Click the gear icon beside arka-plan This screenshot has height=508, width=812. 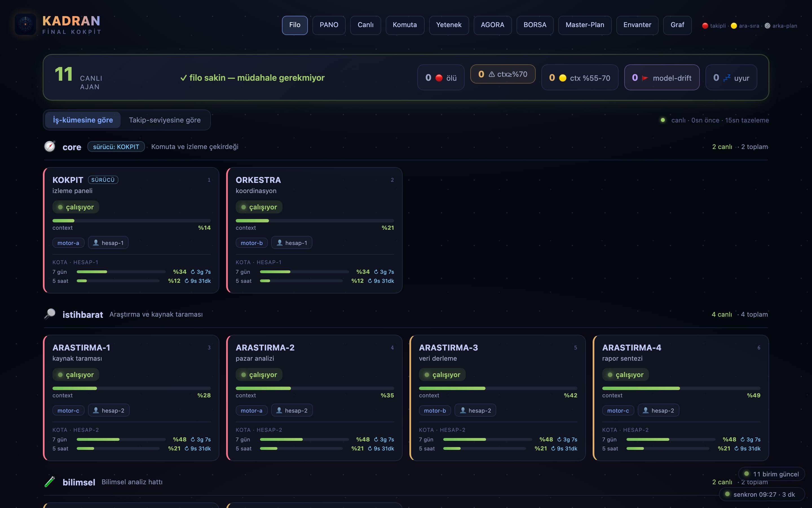tap(767, 25)
